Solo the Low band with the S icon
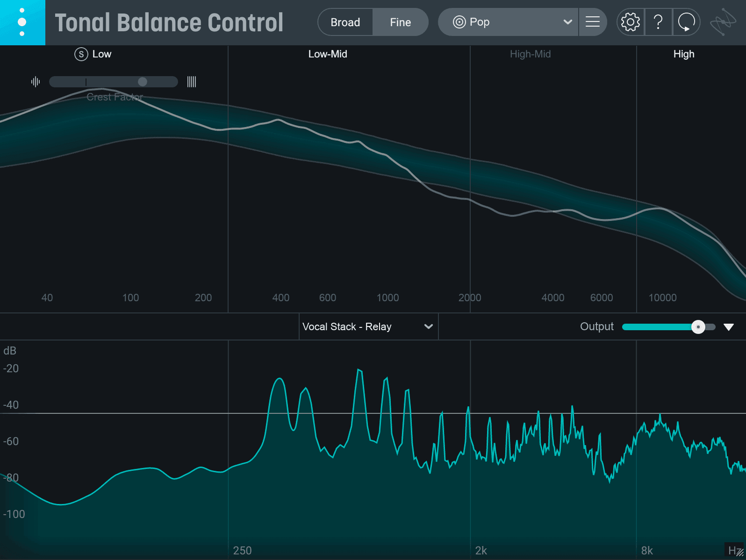Viewport: 746px width, 560px height. click(x=81, y=54)
